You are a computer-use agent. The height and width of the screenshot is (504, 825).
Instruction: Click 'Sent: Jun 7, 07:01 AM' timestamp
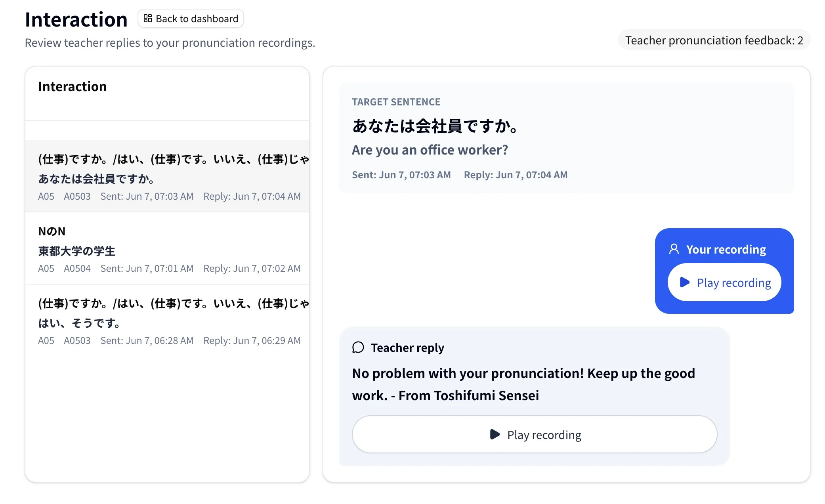[x=147, y=268]
